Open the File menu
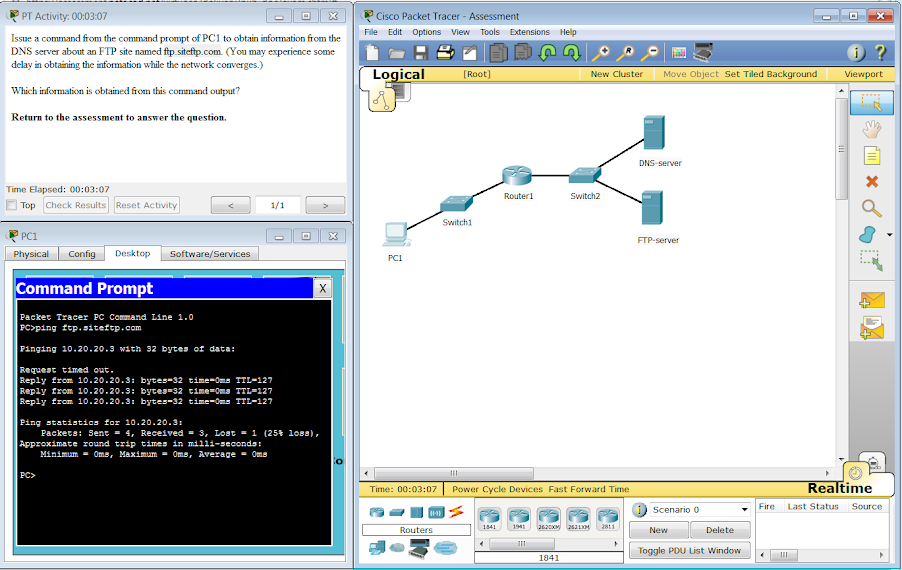902x570 pixels. 371,32
